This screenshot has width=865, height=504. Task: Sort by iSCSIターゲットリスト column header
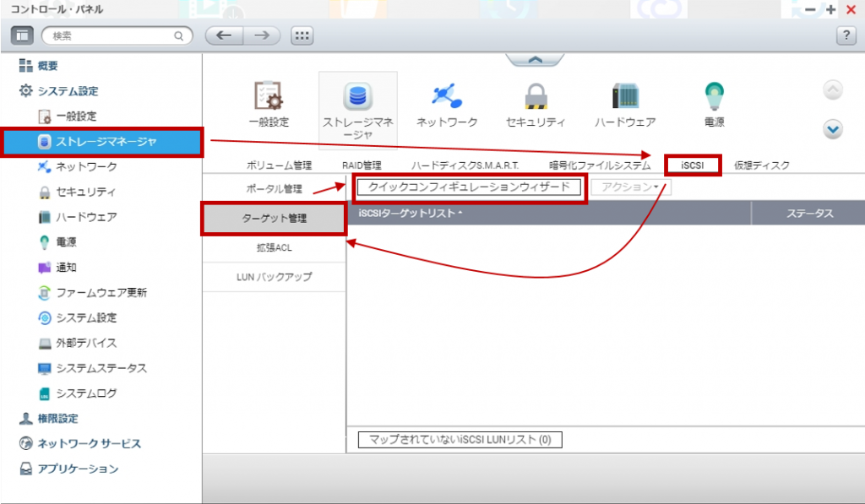548,214
